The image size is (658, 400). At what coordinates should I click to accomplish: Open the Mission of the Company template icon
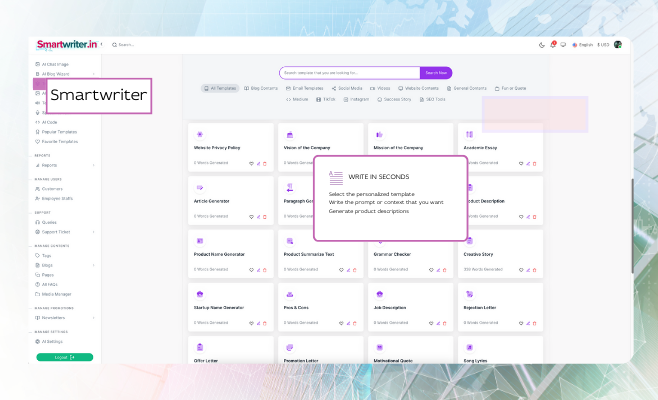click(x=379, y=134)
